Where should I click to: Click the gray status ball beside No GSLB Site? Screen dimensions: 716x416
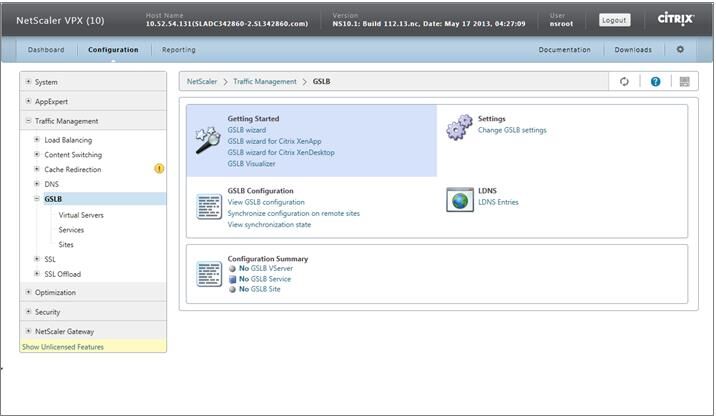coord(232,290)
